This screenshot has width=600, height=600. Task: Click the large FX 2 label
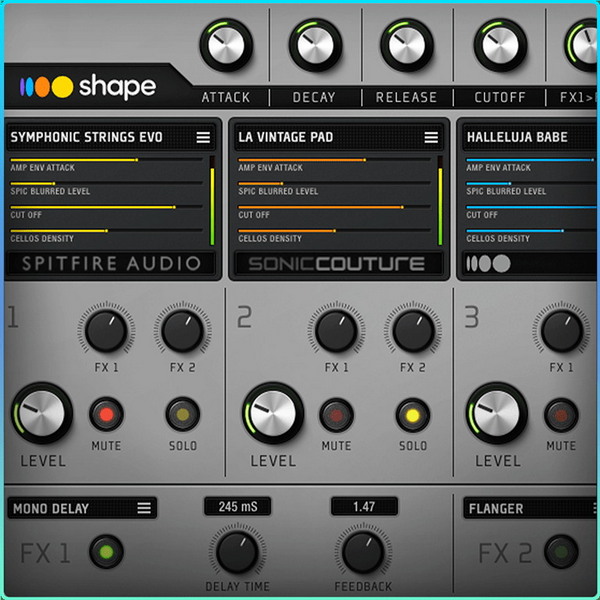(505, 553)
